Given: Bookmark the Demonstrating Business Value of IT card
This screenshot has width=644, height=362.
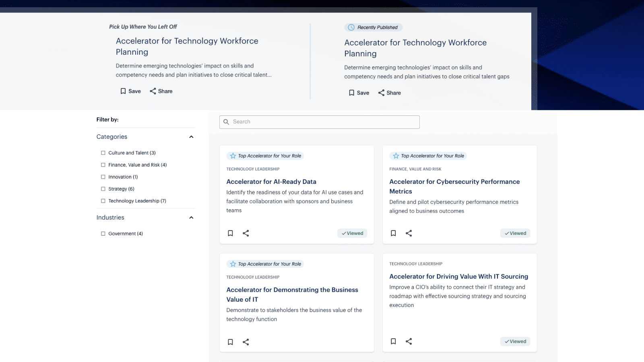Looking at the screenshot, I should coord(230,342).
